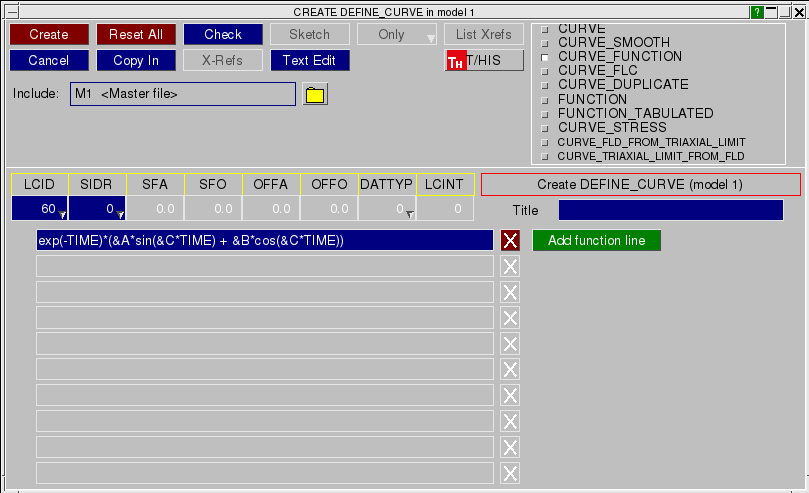
Task: Click the T/HIS icon button
Action: [x=484, y=61]
